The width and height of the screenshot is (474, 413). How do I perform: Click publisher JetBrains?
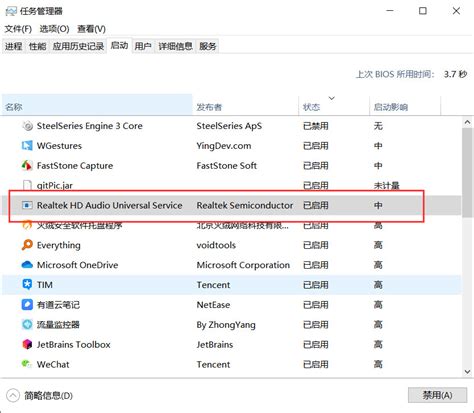point(215,344)
